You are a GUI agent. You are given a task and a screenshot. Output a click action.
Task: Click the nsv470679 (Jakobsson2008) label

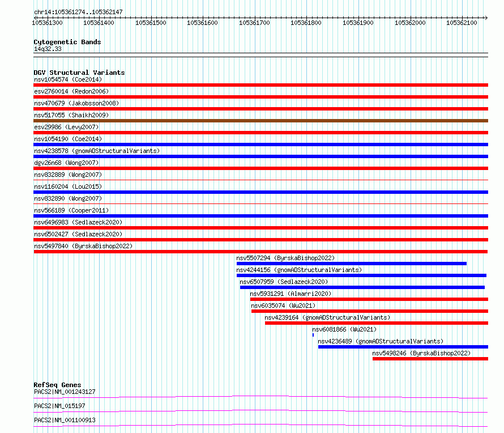point(76,103)
